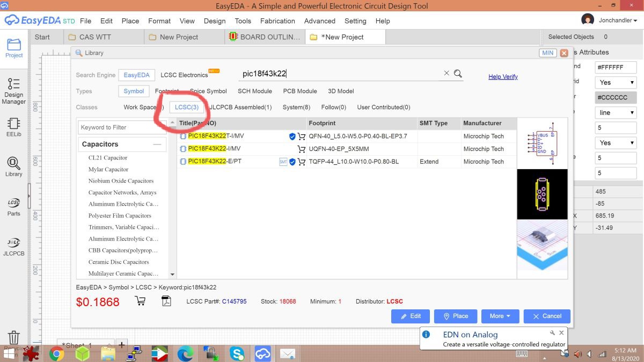This screenshot has width=644, height=362.
Task: Open the More dropdown button
Action: coord(500,316)
